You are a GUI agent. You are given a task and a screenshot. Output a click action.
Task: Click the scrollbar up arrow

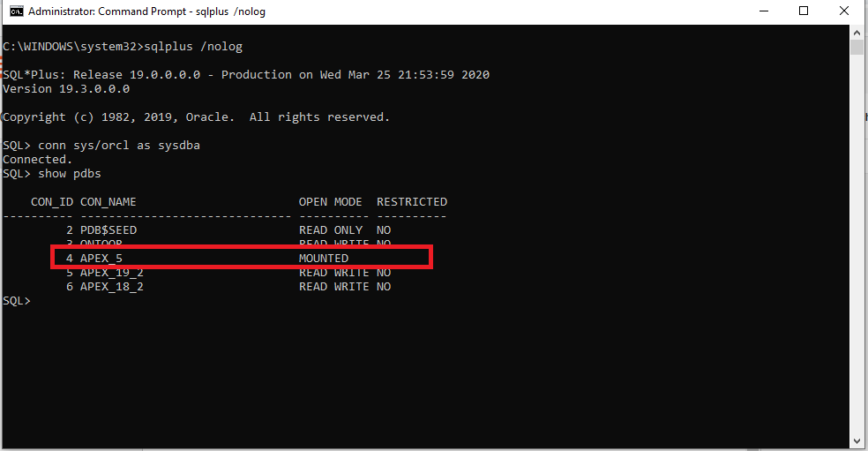(857, 32)
